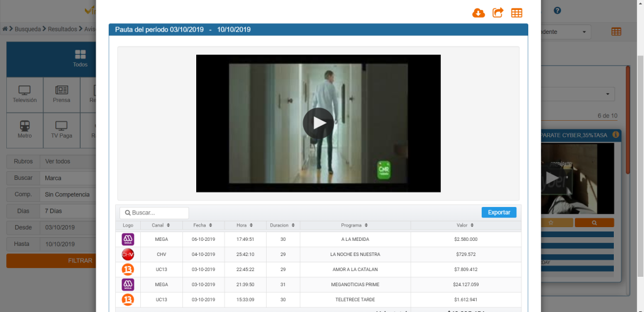Play the video in the modal
This screenshot has height=312, width=644.
coord(318,123)
